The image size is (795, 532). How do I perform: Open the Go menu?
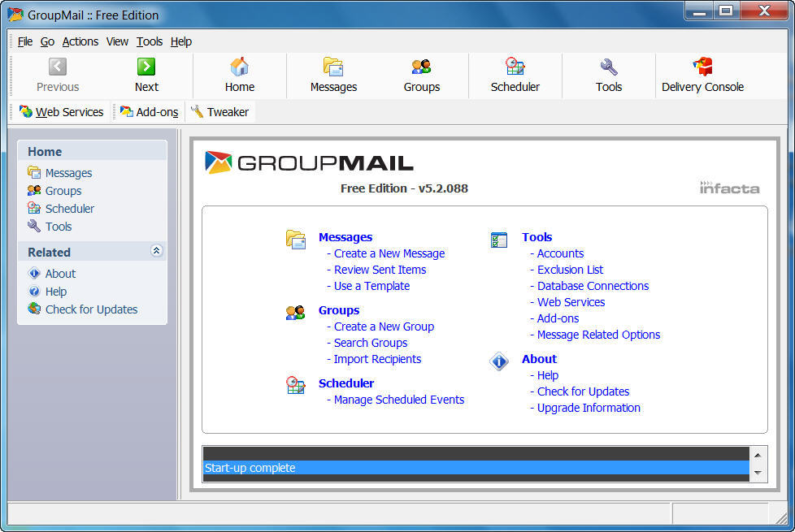click(47, 41)
